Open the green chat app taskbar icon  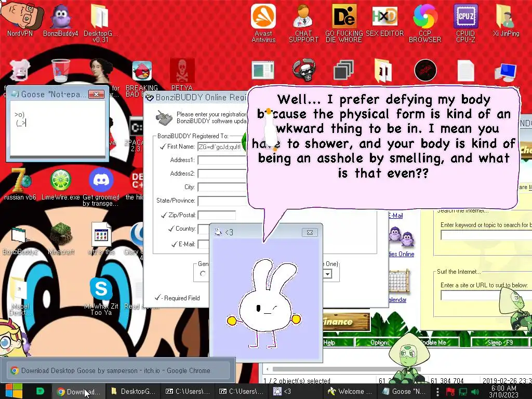[x=40, y=391]
